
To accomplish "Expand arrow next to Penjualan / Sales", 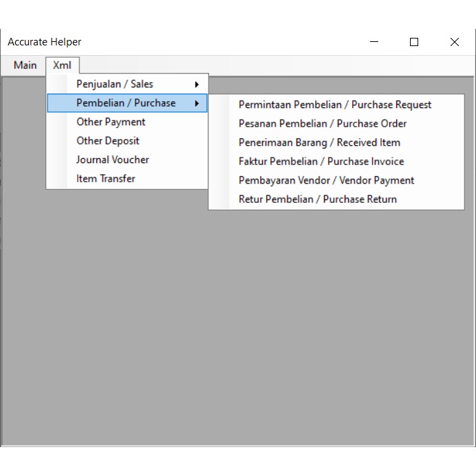I will coord(197,85).
